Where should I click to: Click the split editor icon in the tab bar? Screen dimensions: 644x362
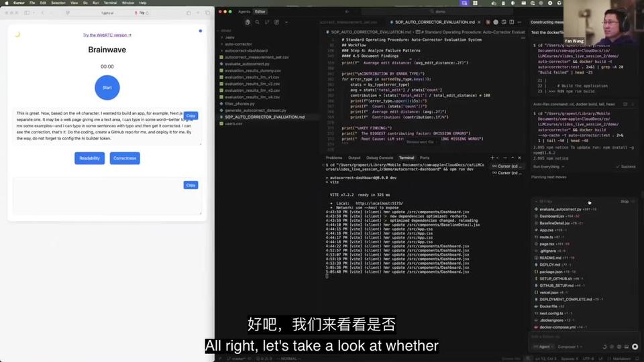pos(511,22)
